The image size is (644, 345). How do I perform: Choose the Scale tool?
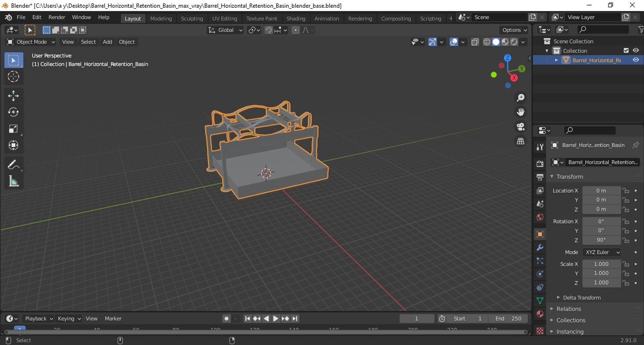pyautogui.click(x=13, y=129)
